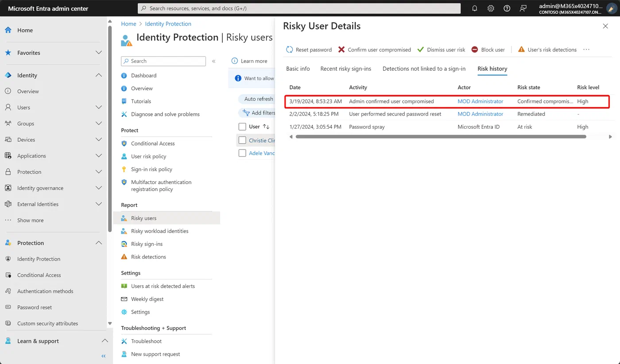Screen dimensions: 620x364
Task: Expand the Identity governance chevron
Action: point(99,188)
